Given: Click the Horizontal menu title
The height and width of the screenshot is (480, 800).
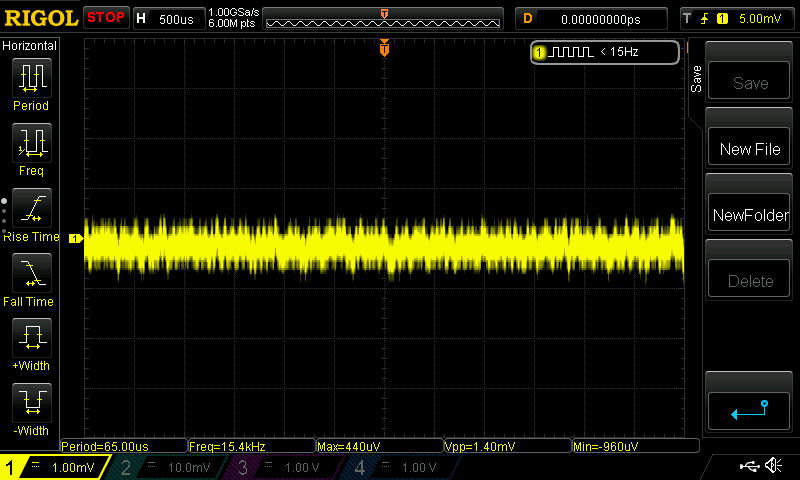Looking at the screenshot, I should point(30,46).
